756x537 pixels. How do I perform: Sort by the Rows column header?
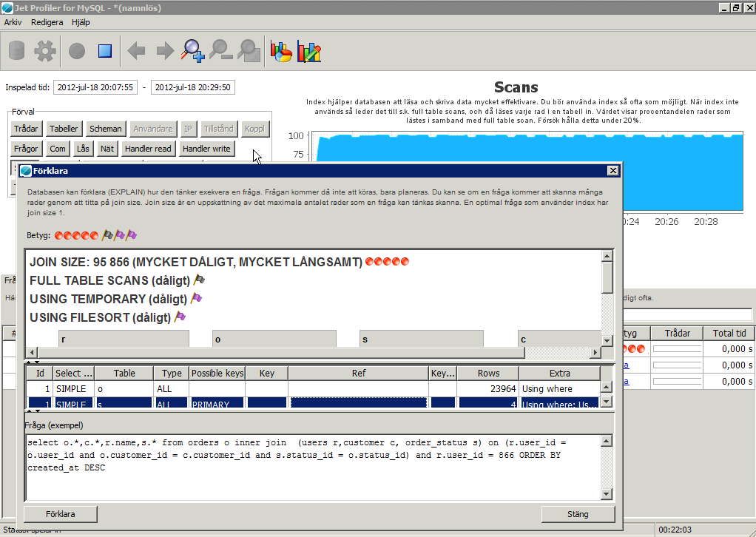tap(488, 373)
